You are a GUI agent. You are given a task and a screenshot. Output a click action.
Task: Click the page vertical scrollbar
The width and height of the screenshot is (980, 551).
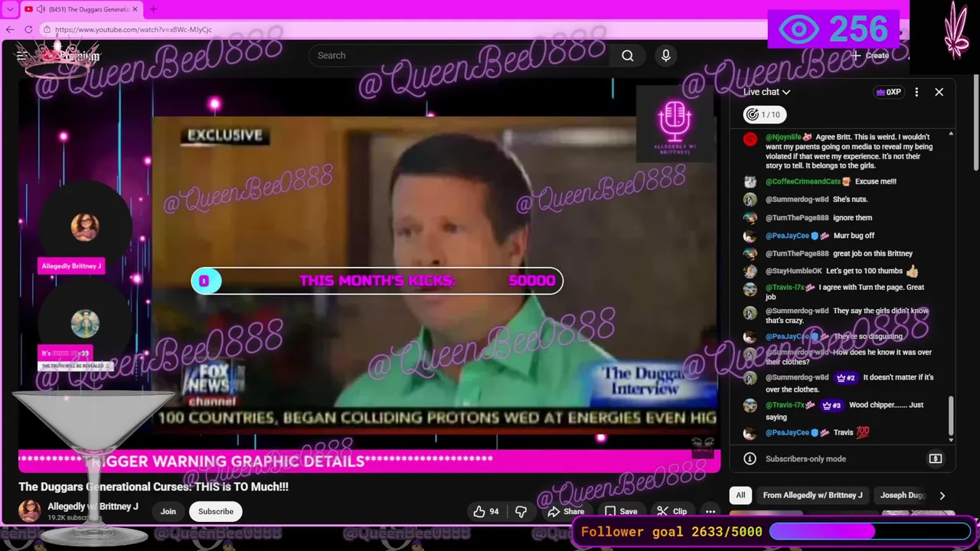tap(975, 122)
